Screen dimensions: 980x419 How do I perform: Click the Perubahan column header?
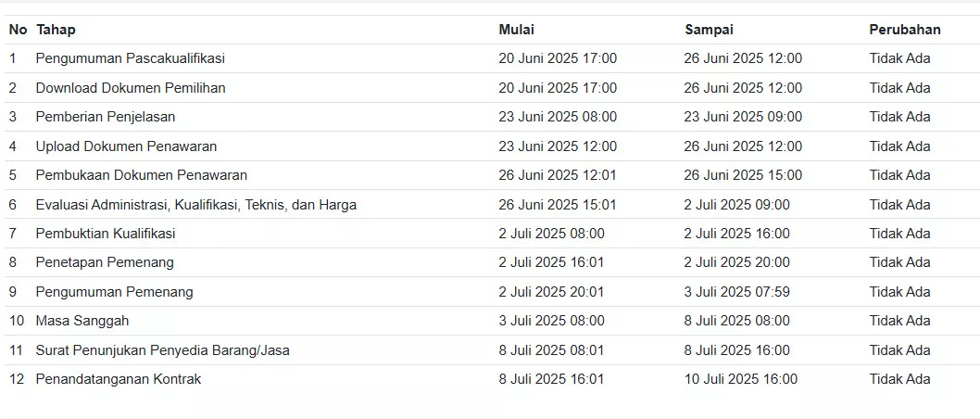(904, 30)
